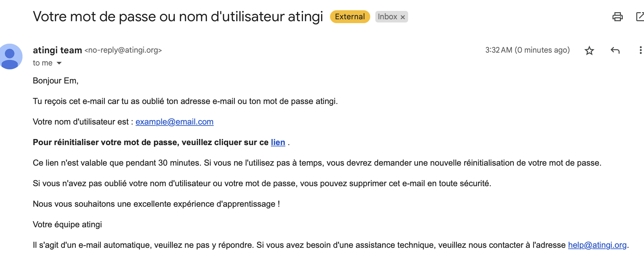
Task: Star this atingi team message
Action: coord(589,50)
